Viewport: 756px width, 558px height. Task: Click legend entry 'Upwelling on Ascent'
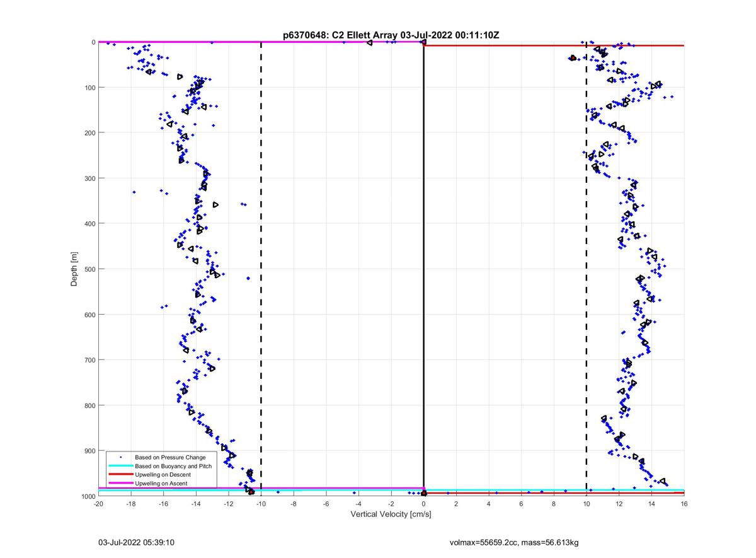161,483
